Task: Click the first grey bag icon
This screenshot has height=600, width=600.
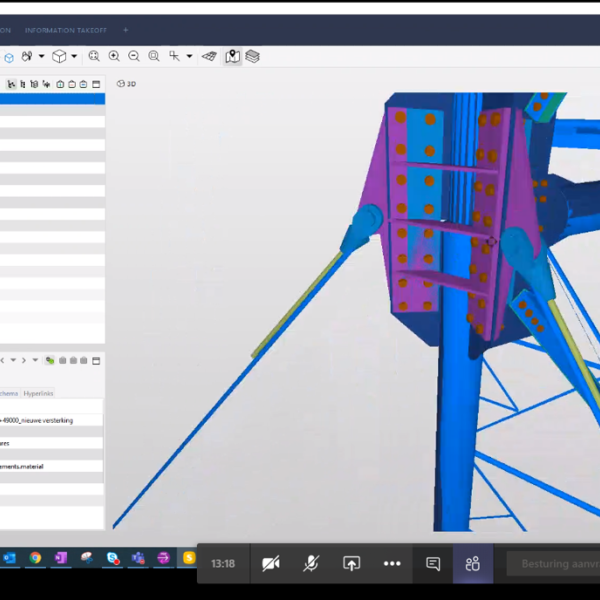Action: pos(62,360)
